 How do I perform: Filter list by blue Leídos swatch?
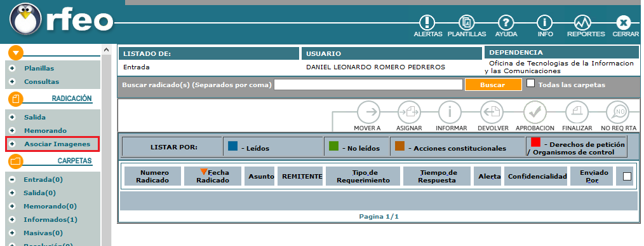[x=233, y=146]
